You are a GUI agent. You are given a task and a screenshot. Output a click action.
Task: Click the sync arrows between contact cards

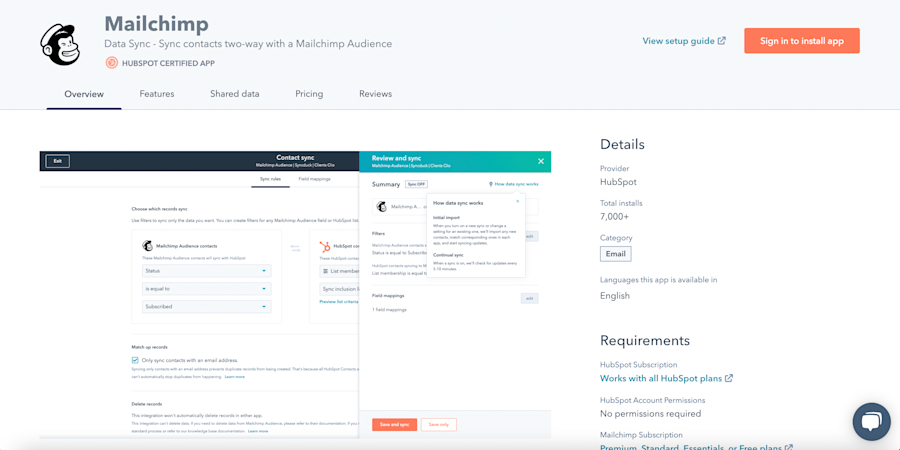point(295,248)
